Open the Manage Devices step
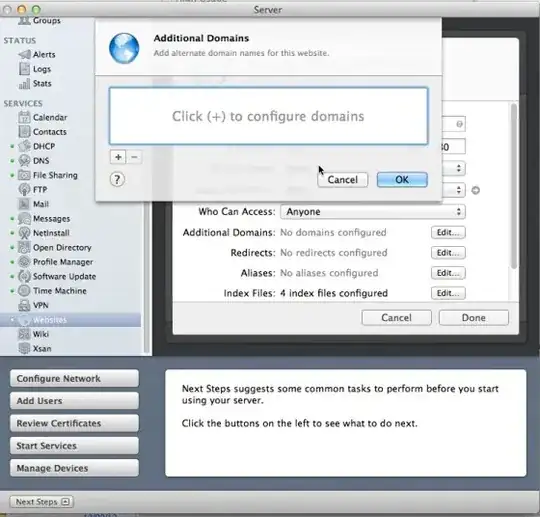The width and height of the screenshot is (540, 517). coord(74,468)
